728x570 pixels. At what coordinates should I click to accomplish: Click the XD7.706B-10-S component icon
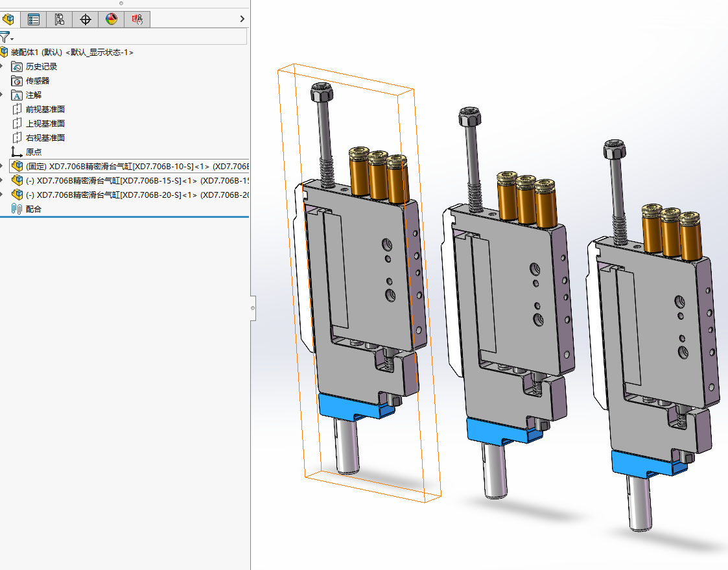pos(17,166)
